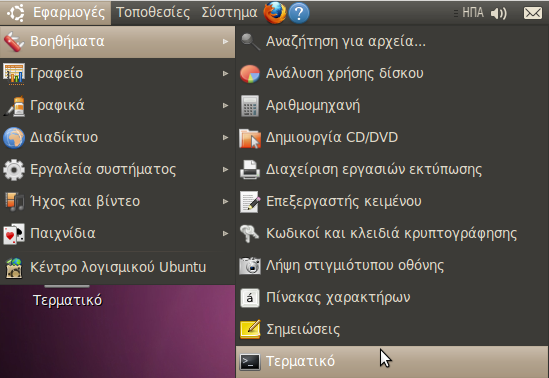This screenshot has width=549, height=378.
Task: Click the pie chart icon for disk usage
Action: (x=250, y=74)
